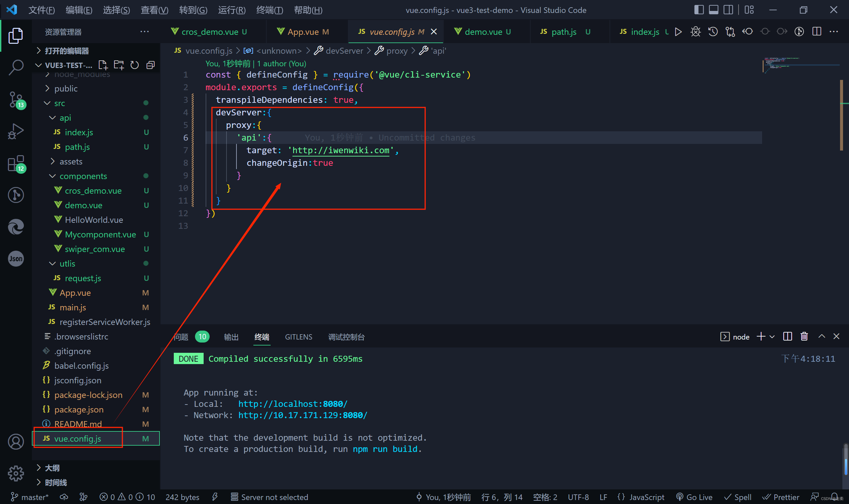
Task: Toggle primary sidebar layout button
Action: click(x=698, y=10)
